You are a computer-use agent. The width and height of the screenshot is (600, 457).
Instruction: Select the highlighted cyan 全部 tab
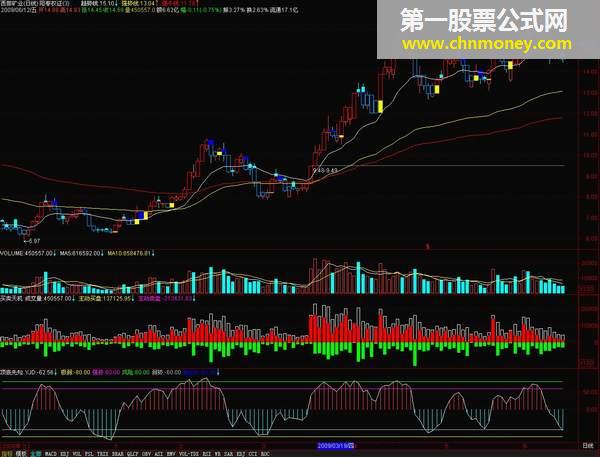[x=36, y=454]
